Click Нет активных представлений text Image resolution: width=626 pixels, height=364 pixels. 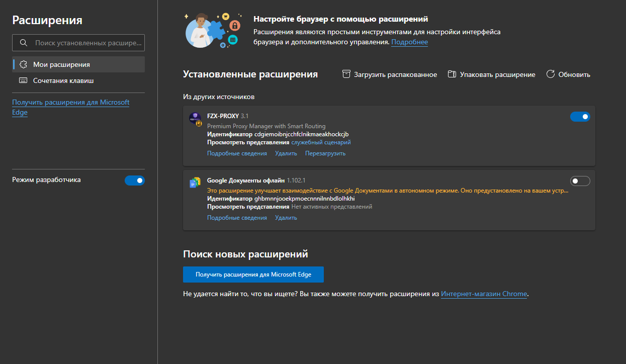coord(332,207)
